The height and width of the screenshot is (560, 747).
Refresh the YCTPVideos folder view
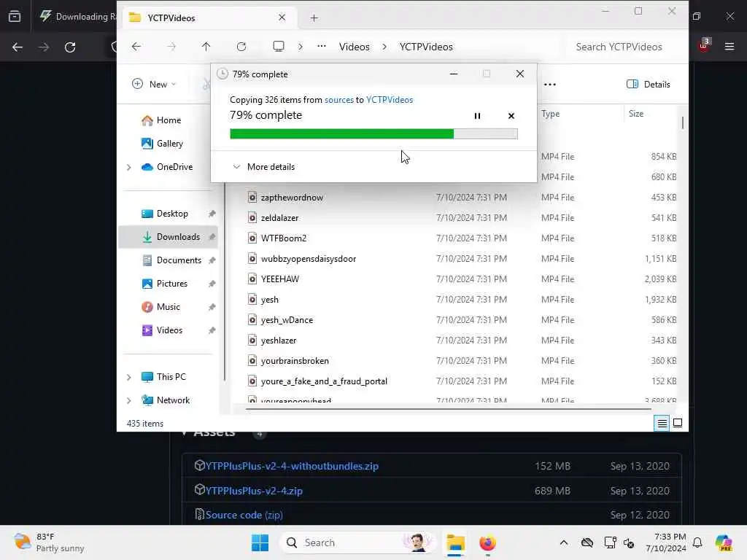[x=241, y=47]
